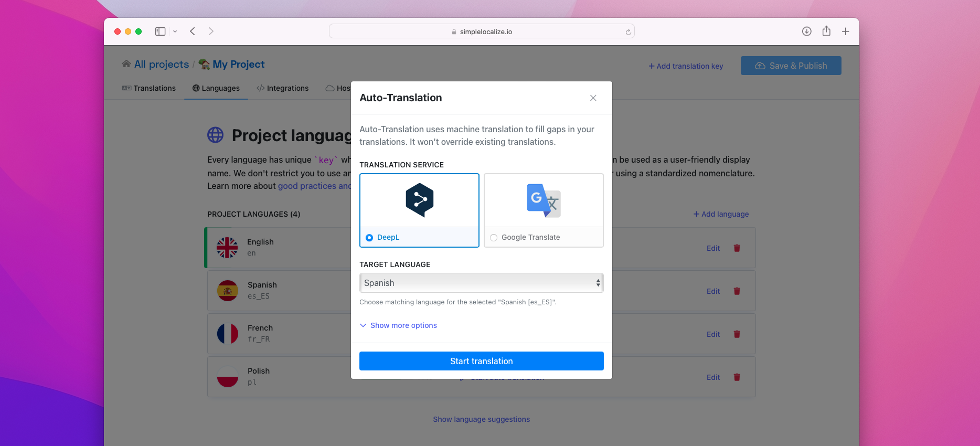The width and height of the screenshot is (980, 446).
Task: Delete the English language via trash icon
Action: pyautogui.click(x=737, y=248)
